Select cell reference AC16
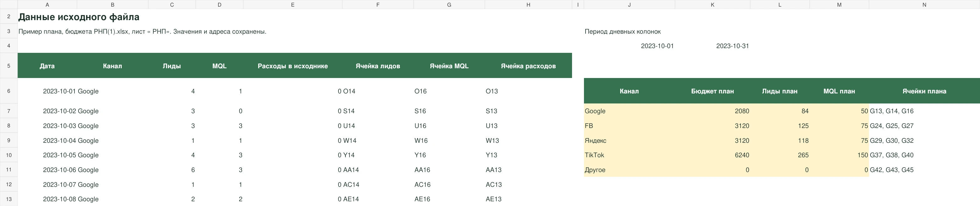Image resolution: width=980 pixels, height=206 pixels. [449, 185]
